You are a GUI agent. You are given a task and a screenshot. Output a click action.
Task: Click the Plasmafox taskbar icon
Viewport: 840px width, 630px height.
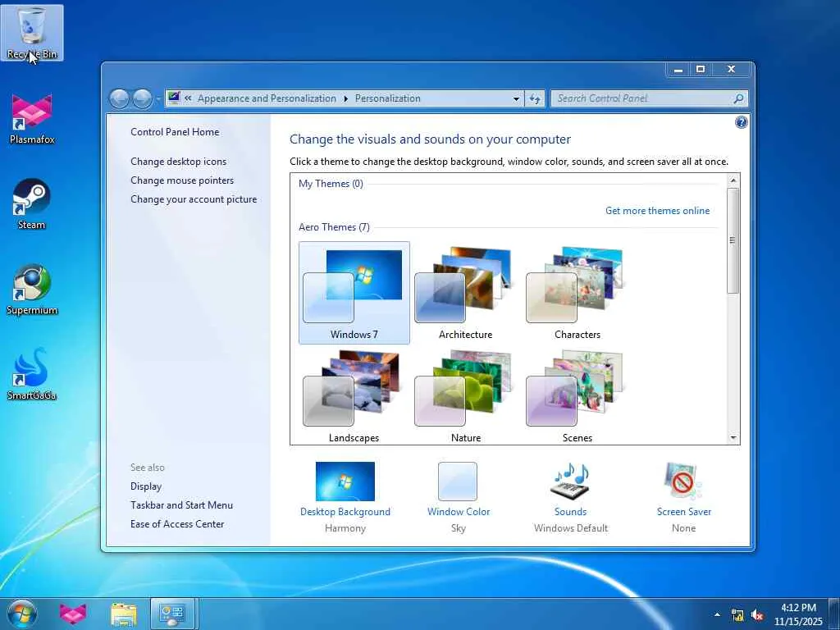[73, 614]
